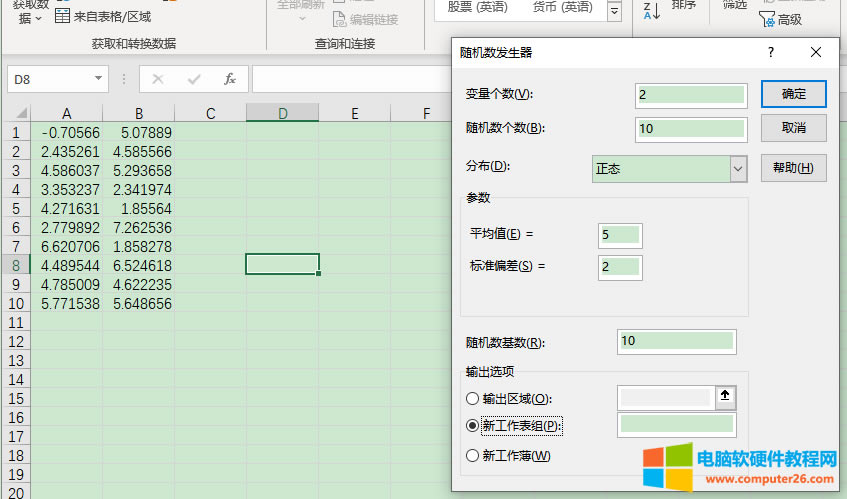Click the Mean (平均值) input field
Viewport: 847px width, 499px height.
(620, 235)
